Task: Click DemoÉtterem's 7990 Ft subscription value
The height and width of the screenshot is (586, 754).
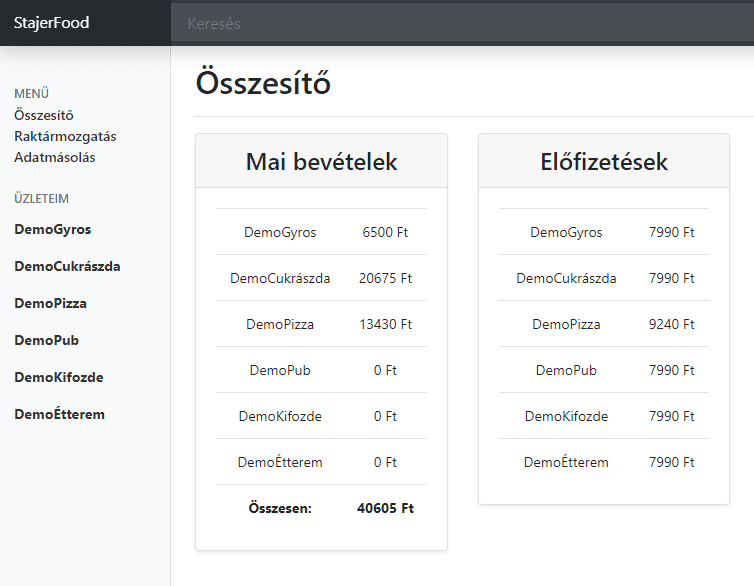Action: (x=671, y=462)
